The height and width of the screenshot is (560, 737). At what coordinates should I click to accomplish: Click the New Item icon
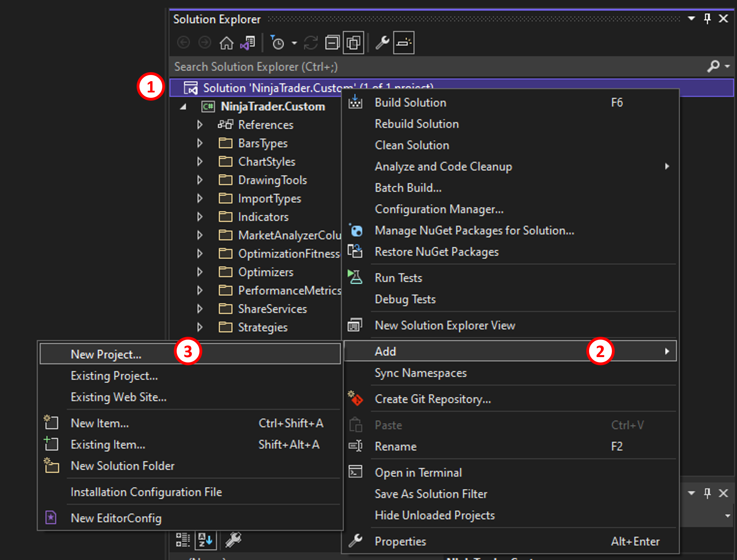[x=51, y=422]
